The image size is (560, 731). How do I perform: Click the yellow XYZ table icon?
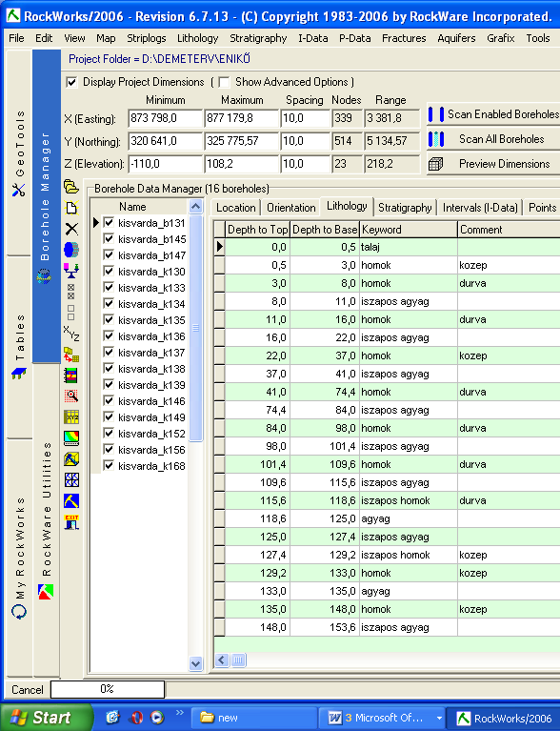(71, 416)
